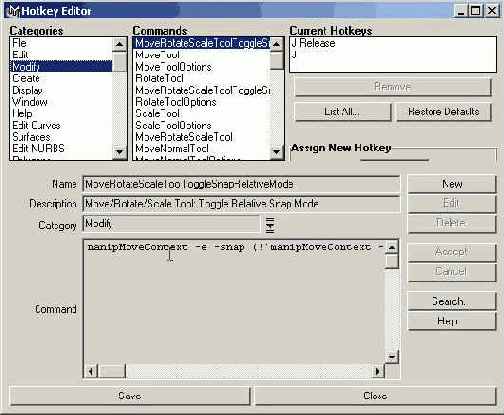
Task: Click the Commands list scroll-down arrow
Action: (x=276, y=152)
